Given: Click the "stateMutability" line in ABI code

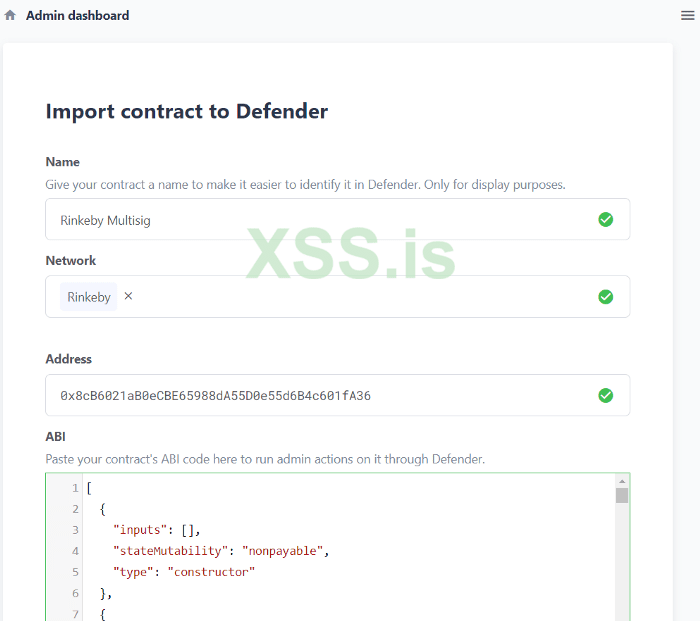Looking at the screenshot, I should pos(222,551).
